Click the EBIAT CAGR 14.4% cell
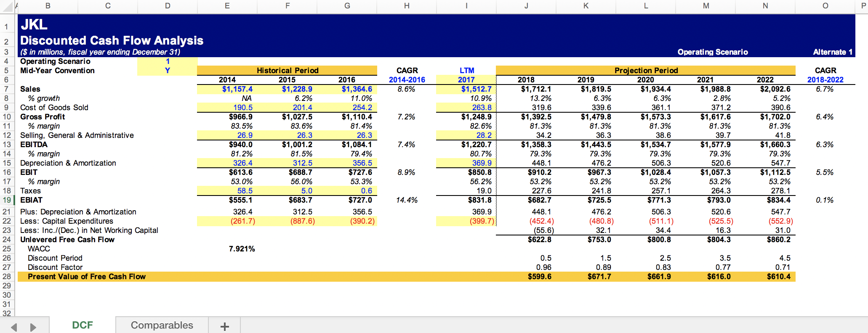This screenshot has width=868, height=333. tap(407, 200)
